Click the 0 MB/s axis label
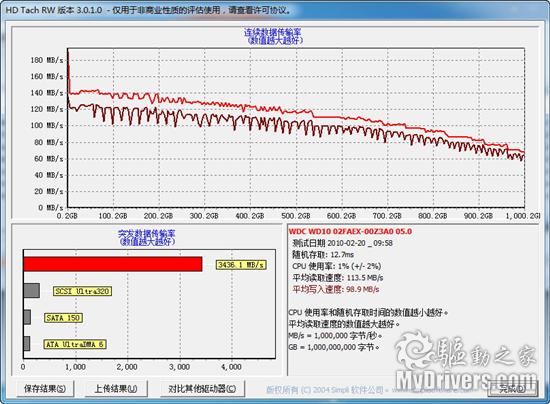 [x=51, y=208]
